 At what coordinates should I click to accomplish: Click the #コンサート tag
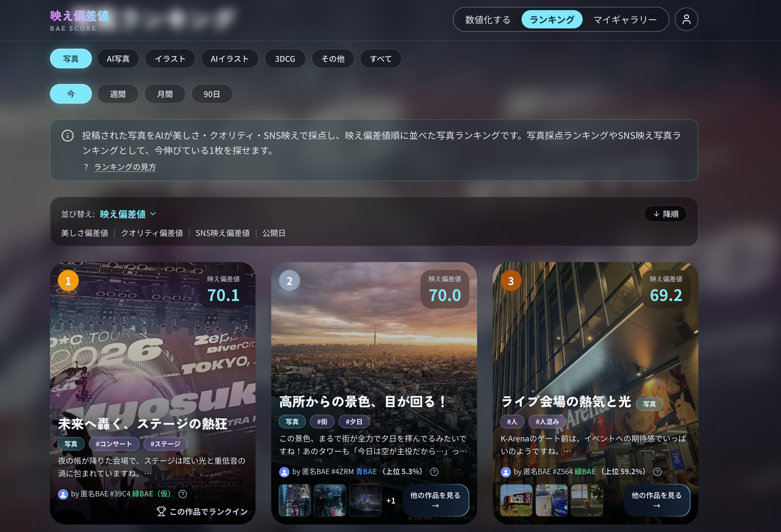click(114, 444)
